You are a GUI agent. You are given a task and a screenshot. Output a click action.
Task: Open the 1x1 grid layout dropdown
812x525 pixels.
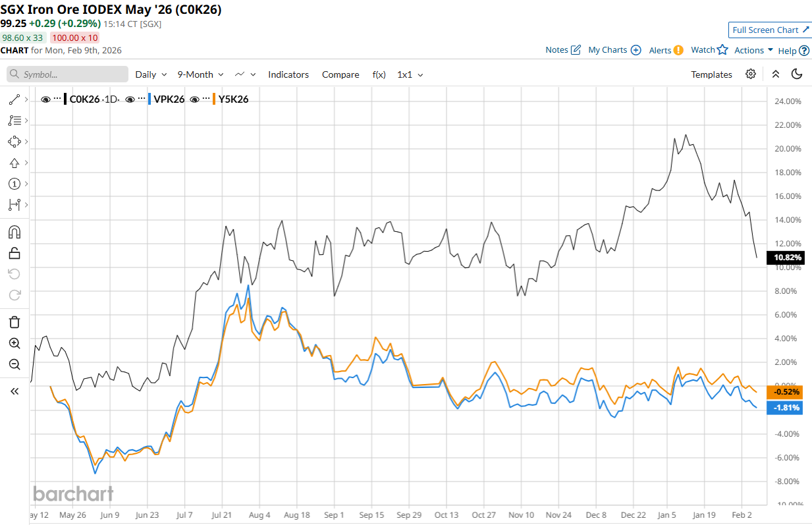410,74
